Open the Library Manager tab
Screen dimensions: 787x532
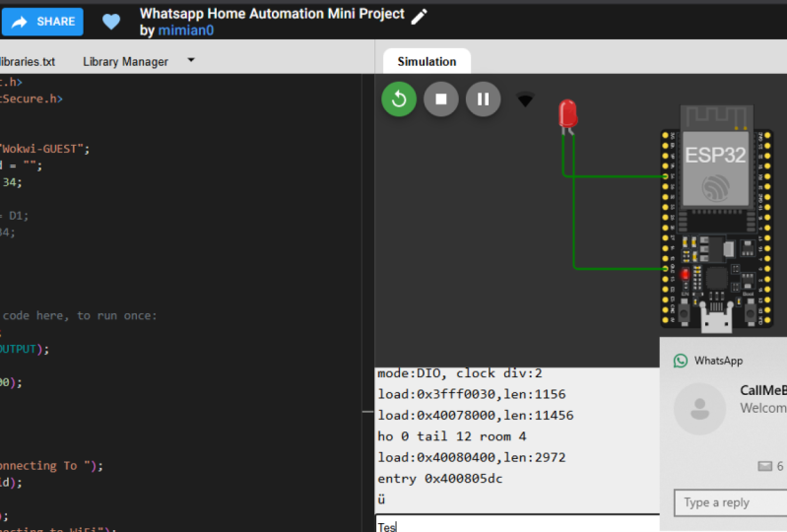pos(125,62)
